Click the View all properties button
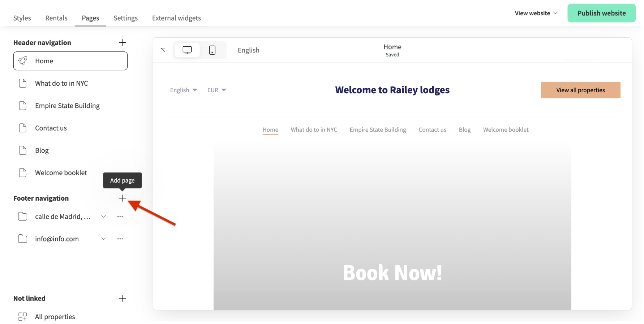 pyautogui.click(x=580, y=90)
